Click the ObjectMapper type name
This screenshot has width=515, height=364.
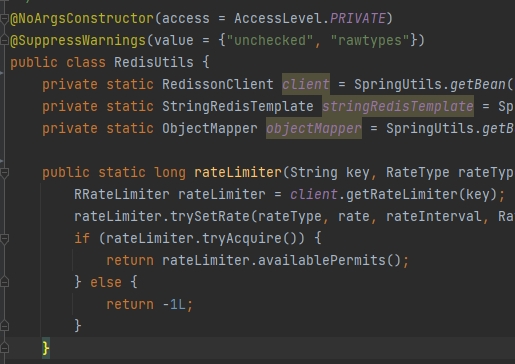210,128
